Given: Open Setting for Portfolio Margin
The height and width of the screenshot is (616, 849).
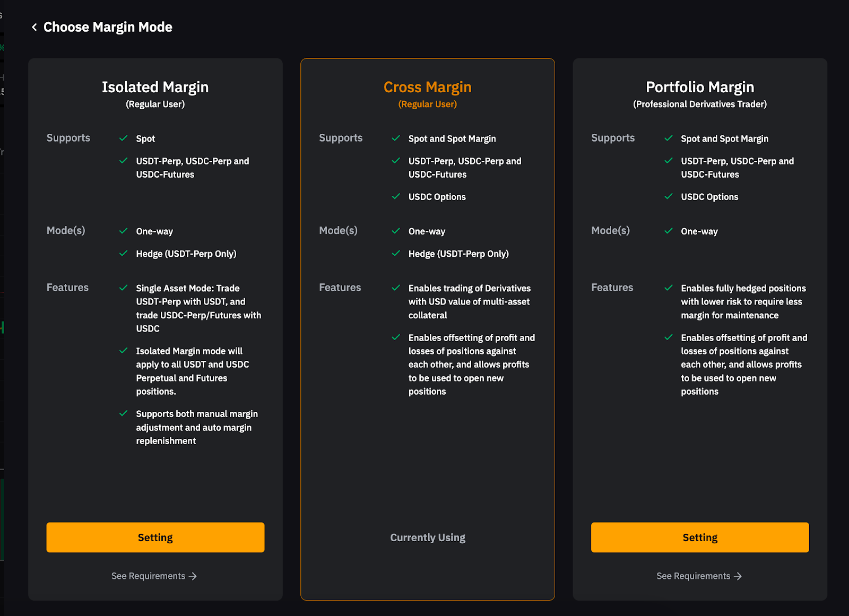Looking at the screenshot, I should [699, 537].
